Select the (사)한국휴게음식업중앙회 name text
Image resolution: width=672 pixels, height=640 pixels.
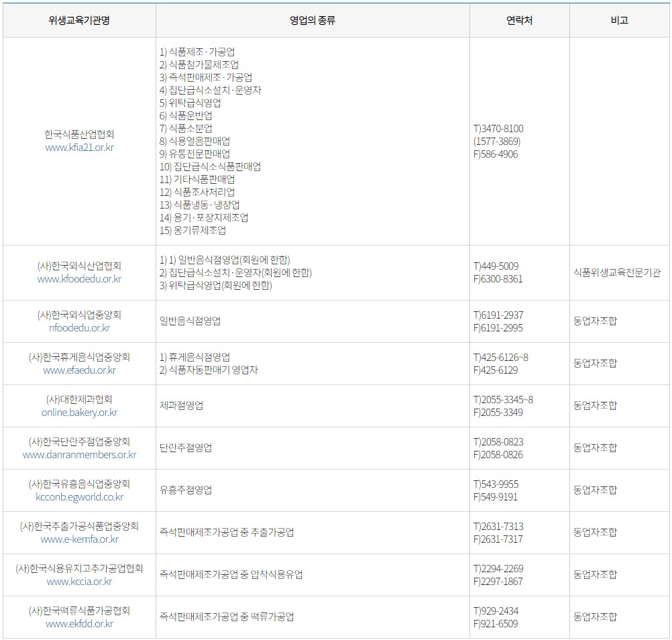point(79,358)
